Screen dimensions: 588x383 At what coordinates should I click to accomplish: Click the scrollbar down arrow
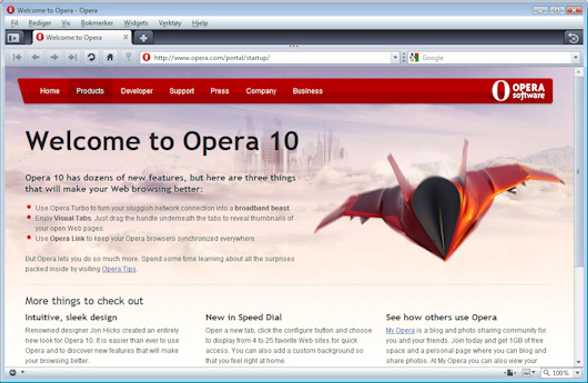pos(579,362)
